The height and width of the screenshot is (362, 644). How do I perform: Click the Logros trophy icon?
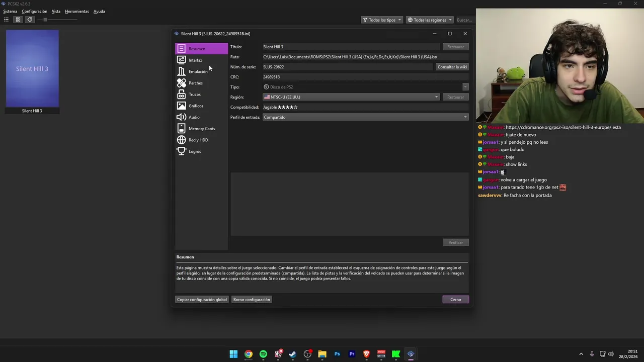pos(181,151)
